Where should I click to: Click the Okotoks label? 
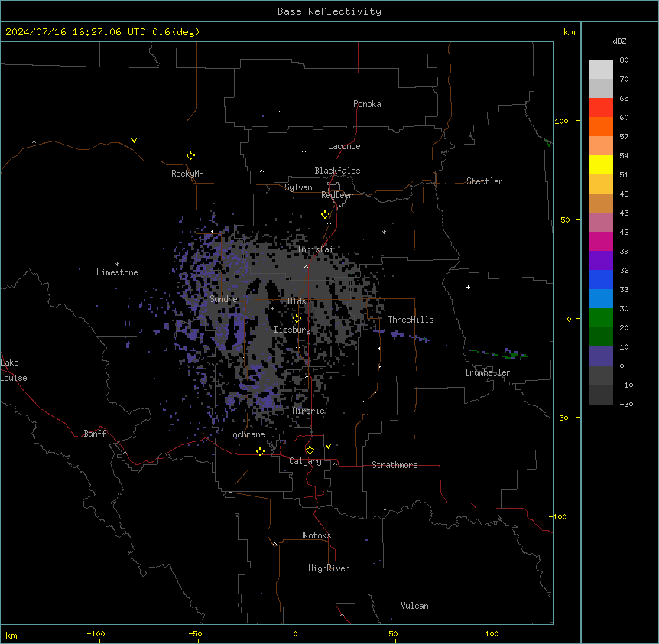(x=315, y=535)
